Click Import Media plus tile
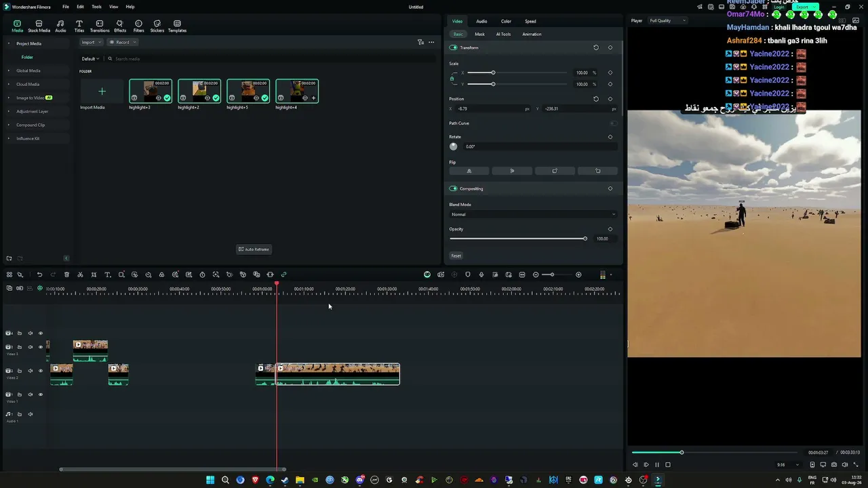Image resolution: width=868 pixels, height=488 pixels. click(102, 91)
